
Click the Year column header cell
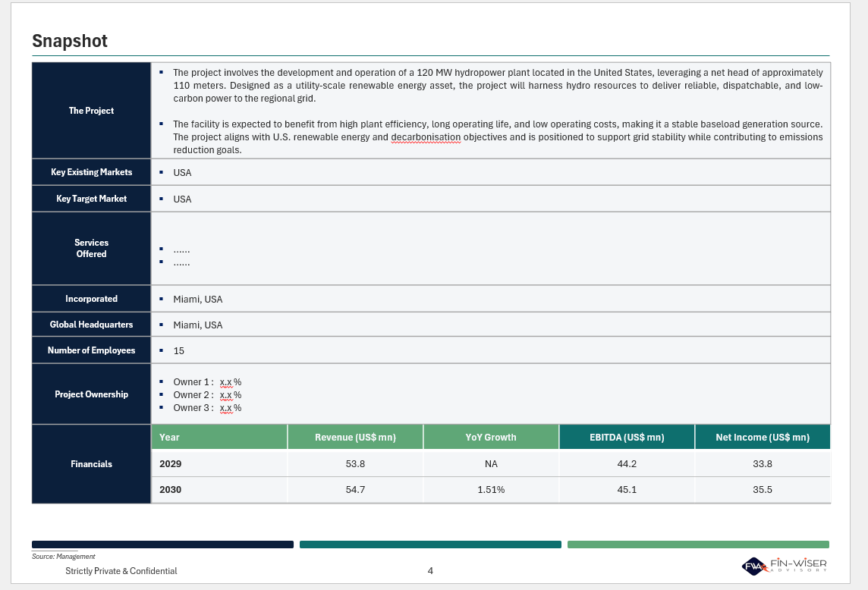pyautogui.click(x=219, y=438)
